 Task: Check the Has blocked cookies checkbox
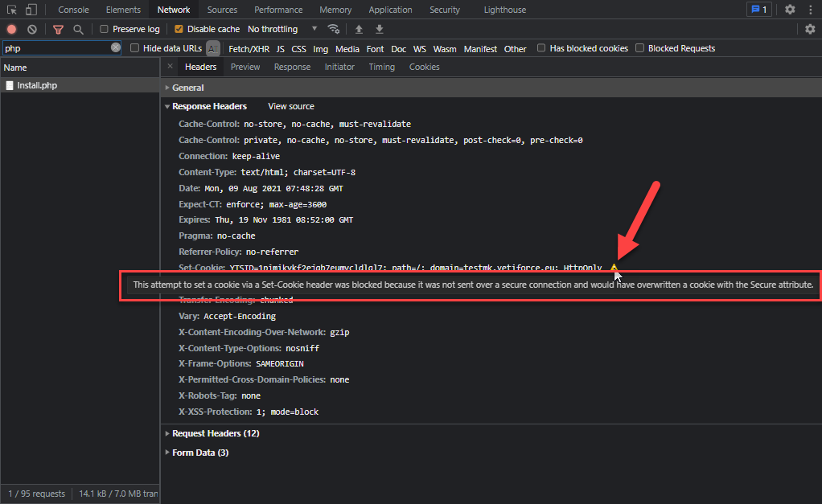tap(541, 48)
